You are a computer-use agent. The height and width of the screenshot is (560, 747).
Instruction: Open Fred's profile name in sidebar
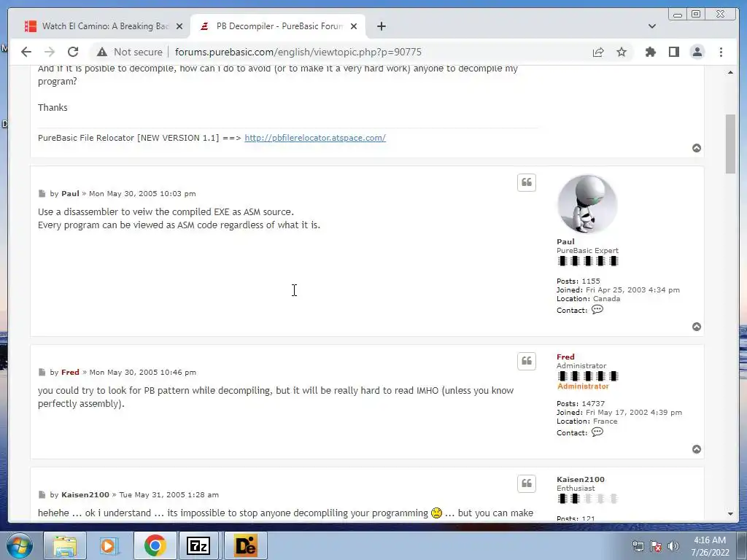tap(565, 357)
